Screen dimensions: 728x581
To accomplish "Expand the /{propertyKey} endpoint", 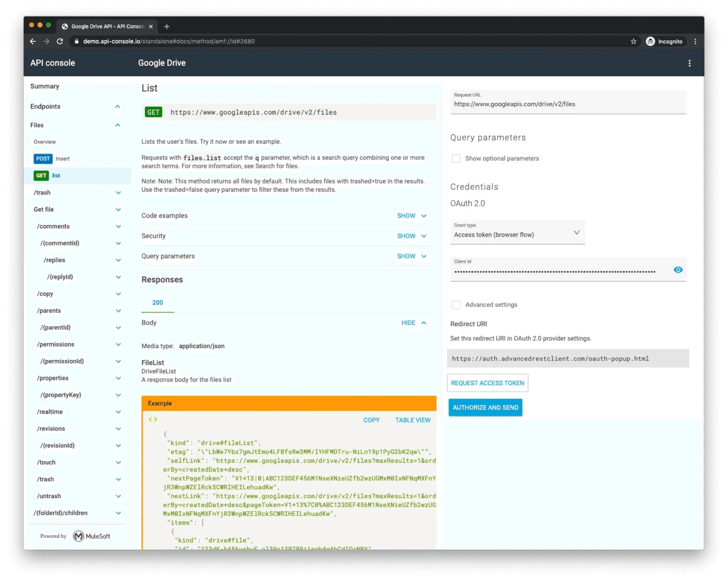I will coord(118,395).
